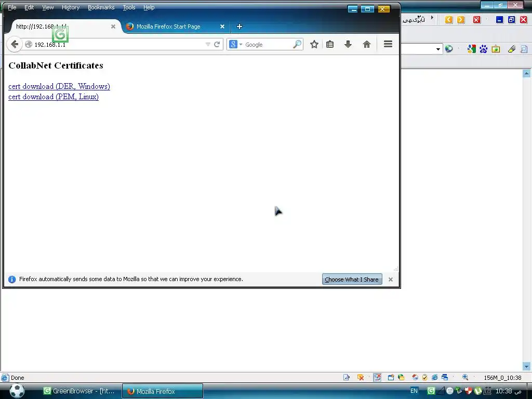Image resolution: width=532 pixels, height=399 pixels.
Task: Toggle GreenBrowser status bar content filter icon
Action: coord(377,377)
